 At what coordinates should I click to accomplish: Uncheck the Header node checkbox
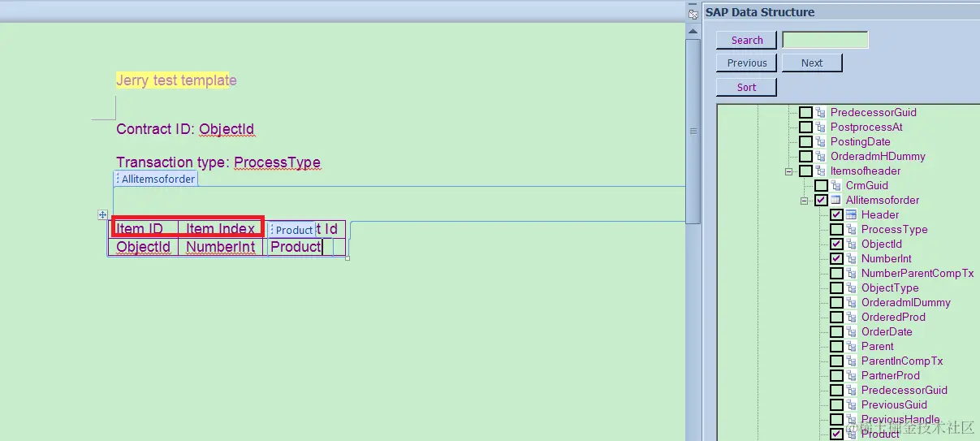coord(836,214)
